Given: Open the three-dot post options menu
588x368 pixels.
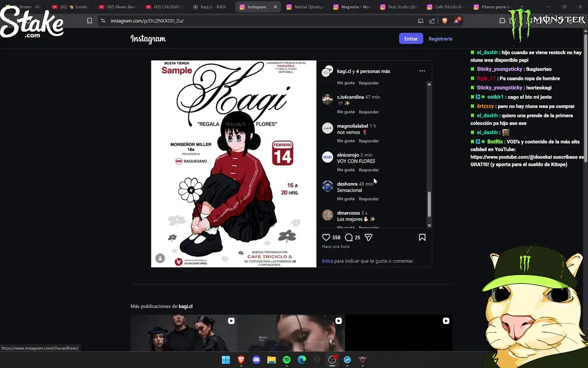Looking at the screenshot, I should (x=422, y=71).
